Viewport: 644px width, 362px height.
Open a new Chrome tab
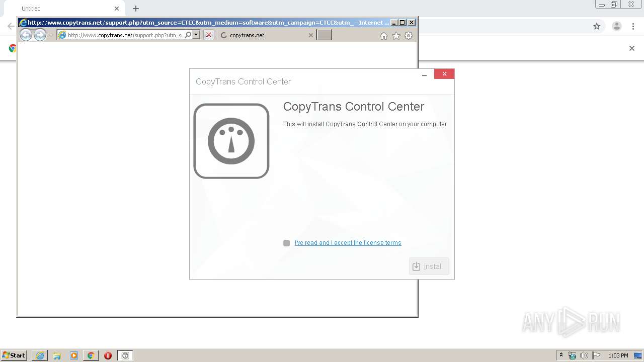pyautogui.click(x=136, y=9)
